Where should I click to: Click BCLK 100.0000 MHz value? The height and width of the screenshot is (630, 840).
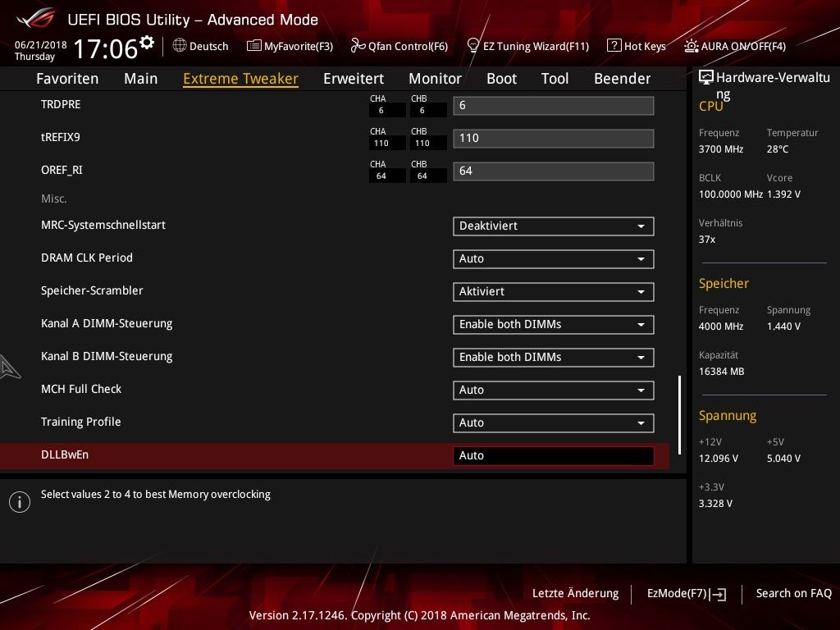(731, 194)
